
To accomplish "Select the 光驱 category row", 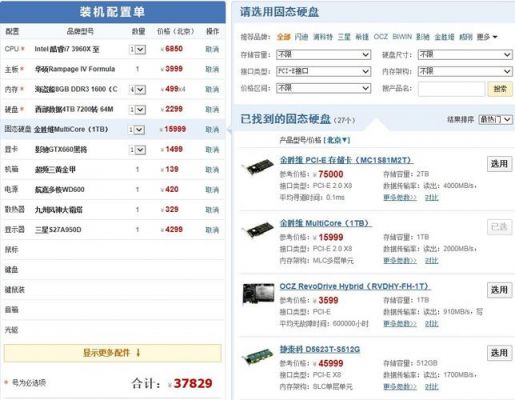I will (113, 330).
